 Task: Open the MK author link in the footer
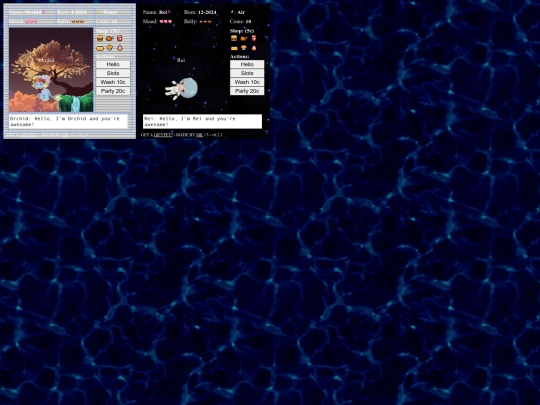coord(199,135)
